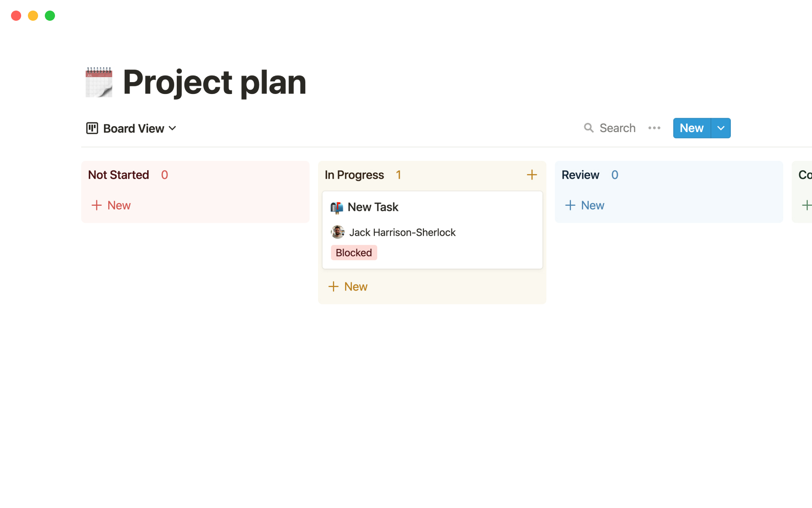This screenshot has width=812, height=508.
Task: Click the plus icon in In Progress header
Action: [532, 175]
